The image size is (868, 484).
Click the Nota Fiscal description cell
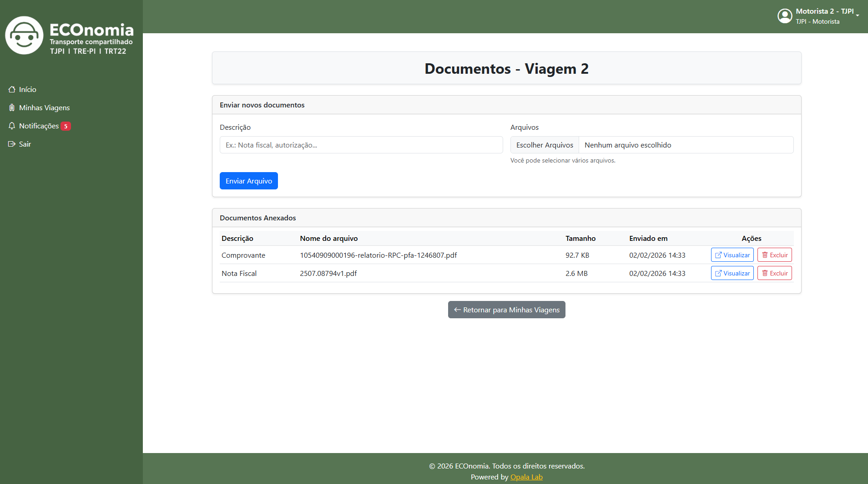coord(239,273)
